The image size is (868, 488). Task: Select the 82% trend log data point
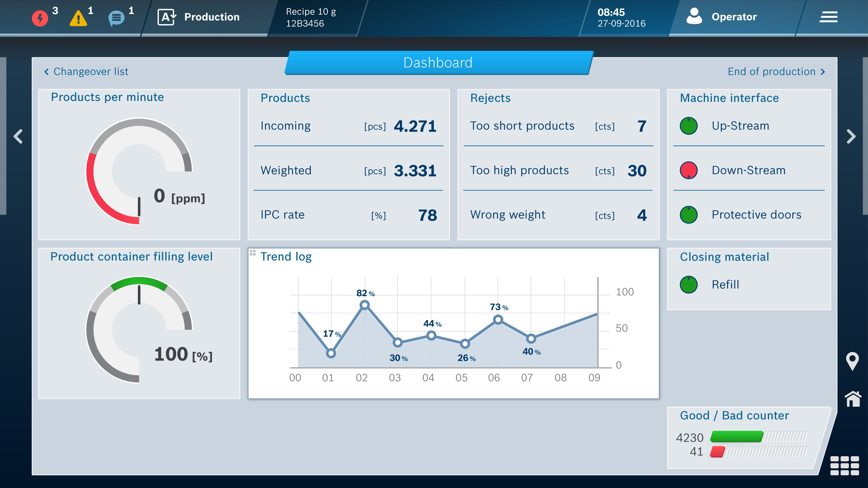364,305
